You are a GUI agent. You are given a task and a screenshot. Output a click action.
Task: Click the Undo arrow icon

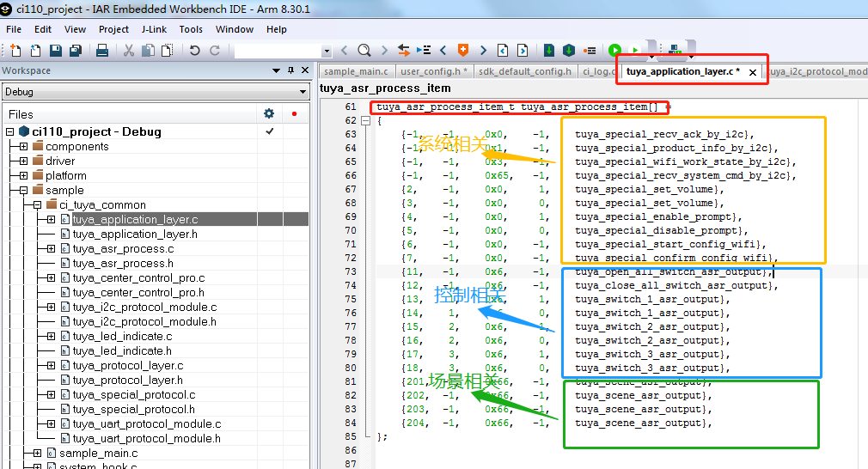(x=194, y=51)
